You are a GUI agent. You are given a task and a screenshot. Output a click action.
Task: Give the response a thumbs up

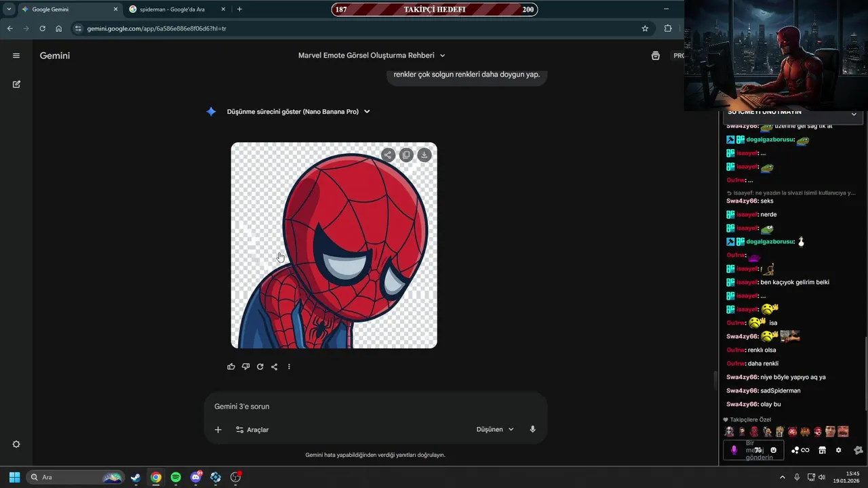231,367
